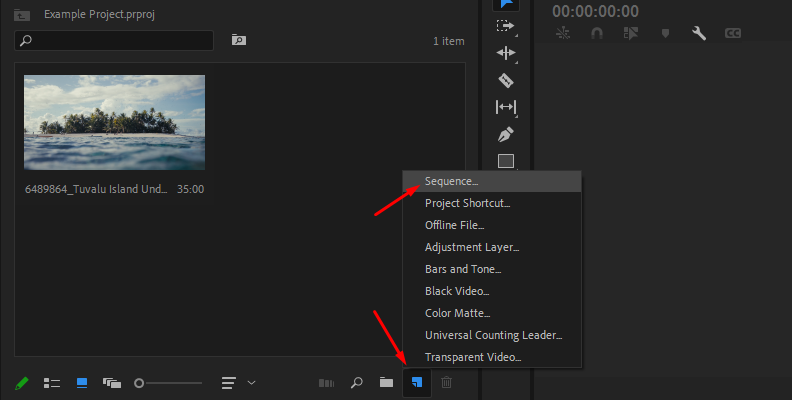Screen dimensions: 792x400
Task: Go up one folder level icon
Action: click(x=22, y=15)
